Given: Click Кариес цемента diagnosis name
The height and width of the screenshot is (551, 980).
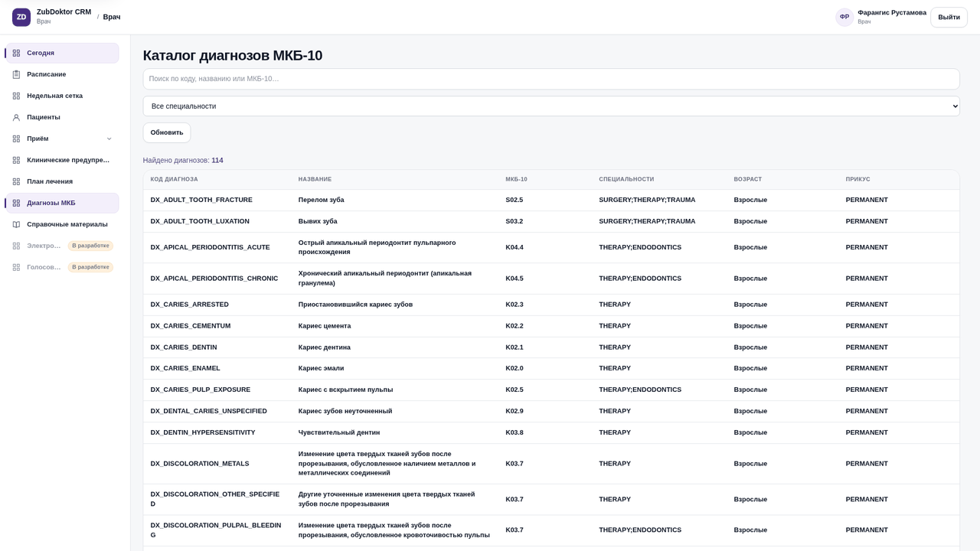Looking at the screenshot, I should 325,326.
